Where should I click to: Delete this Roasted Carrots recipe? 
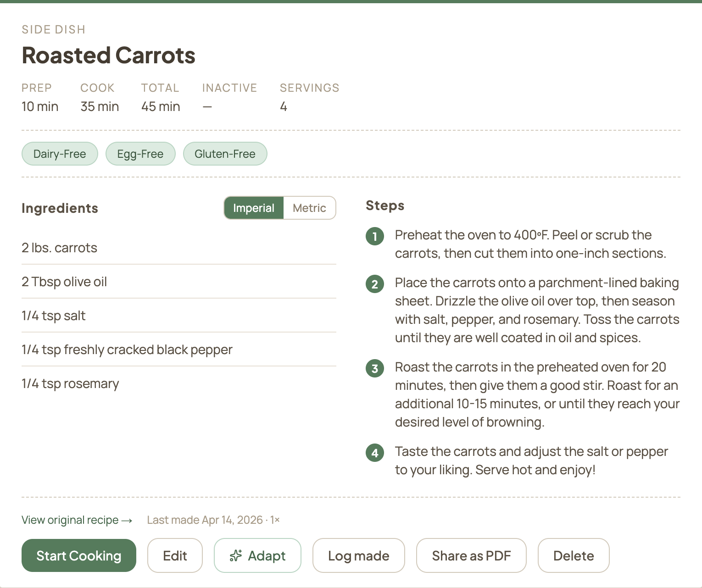tap(573, 555)
